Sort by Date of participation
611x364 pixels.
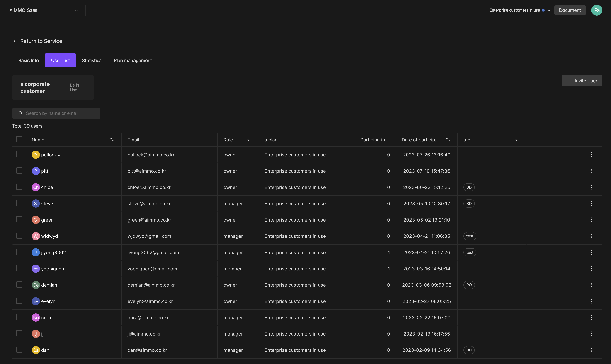coord(448,140)
